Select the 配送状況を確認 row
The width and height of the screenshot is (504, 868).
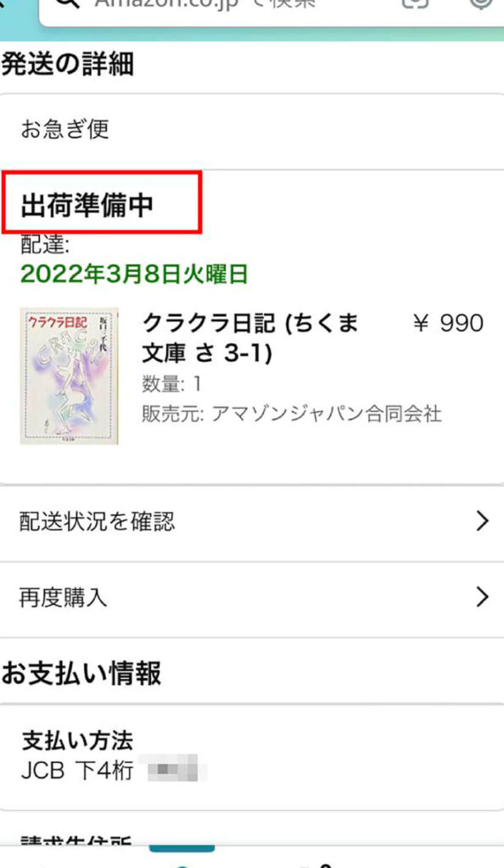click(x=252, y=522)
